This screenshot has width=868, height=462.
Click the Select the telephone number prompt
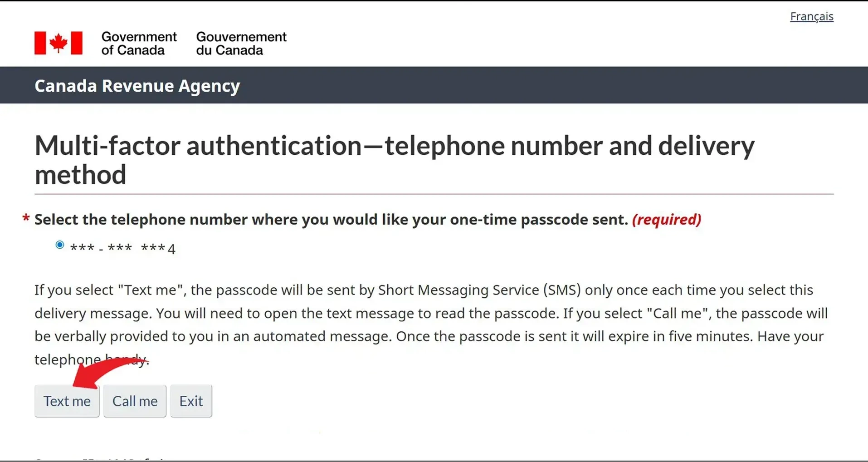[331, 220]
